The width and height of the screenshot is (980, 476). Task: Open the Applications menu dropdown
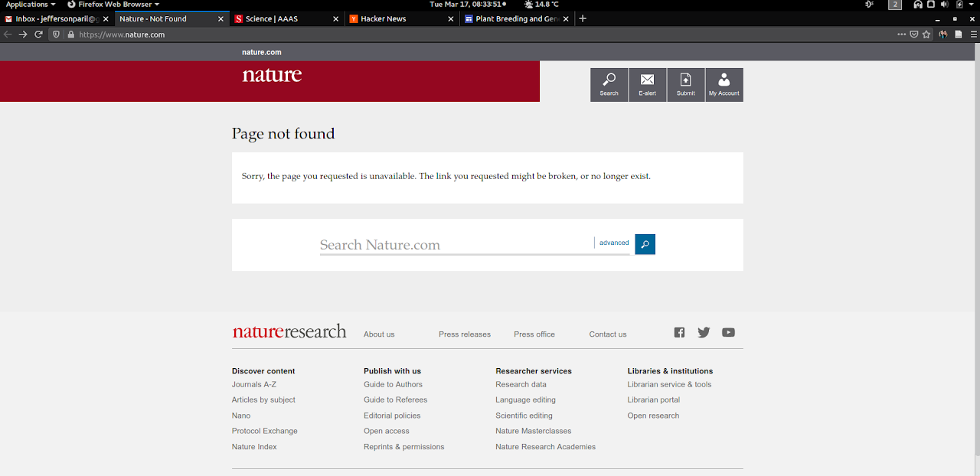coord(31,5)
